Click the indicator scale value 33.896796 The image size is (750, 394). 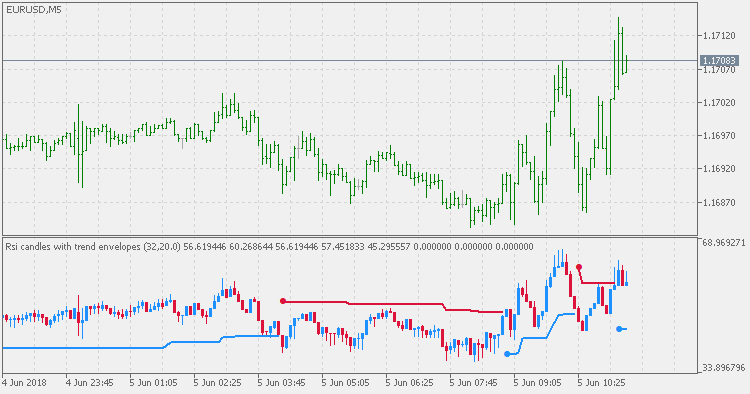723,368
